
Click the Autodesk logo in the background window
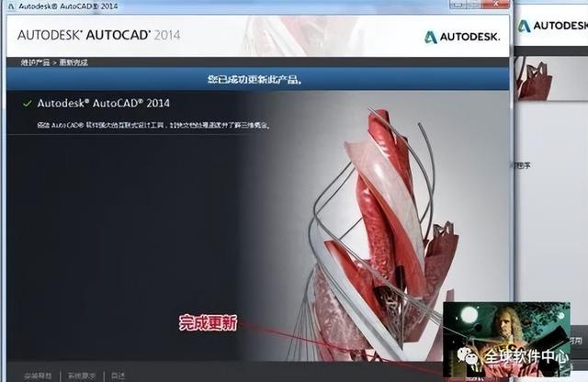(553, 26)
